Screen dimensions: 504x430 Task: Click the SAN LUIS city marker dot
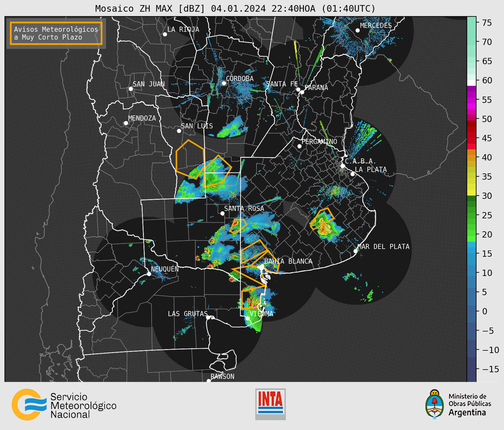(x=179, y=131)
